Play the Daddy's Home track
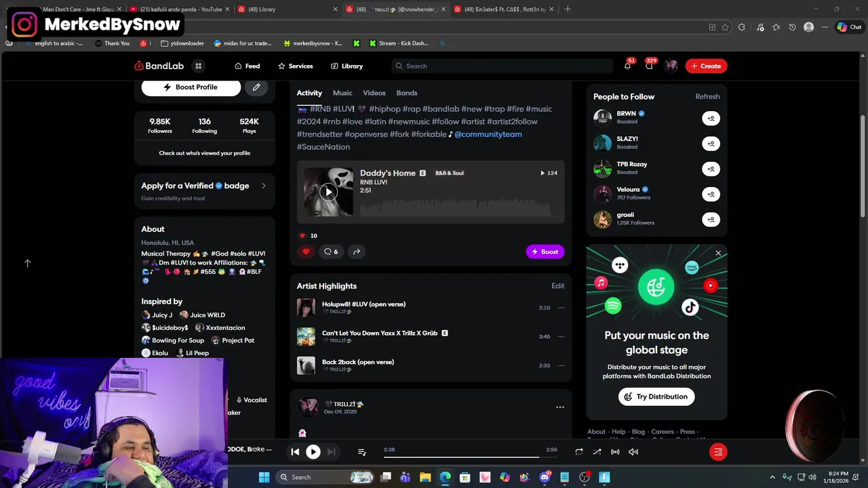The width and height of the screenshot is (868, 488). coord(328,192)
